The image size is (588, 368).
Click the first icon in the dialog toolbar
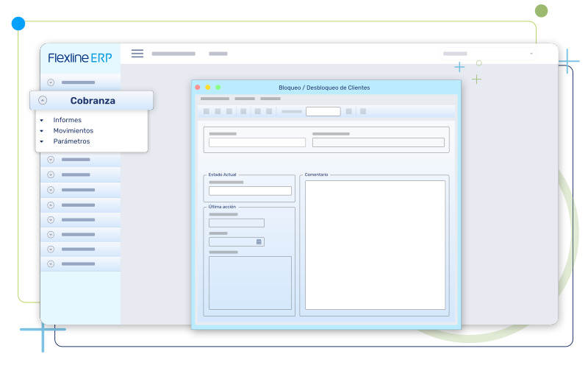pyautogui.click(x=207, y=112)
